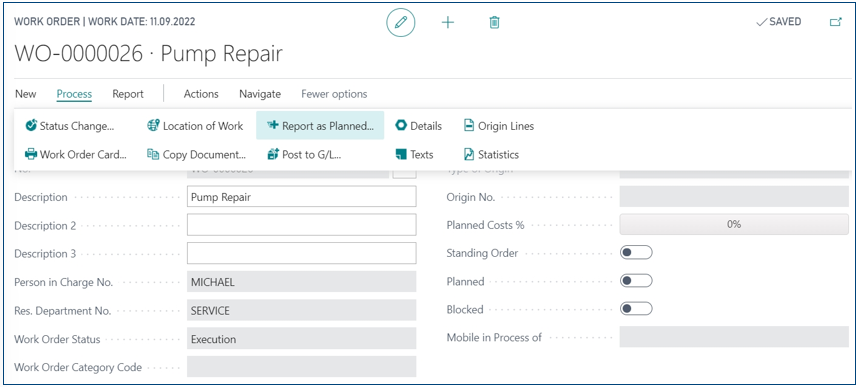The height and width of the screenshot is (387, 858).
Task: Click the Work Date 11.09.2022 header text
Action: tap(142, 22)
